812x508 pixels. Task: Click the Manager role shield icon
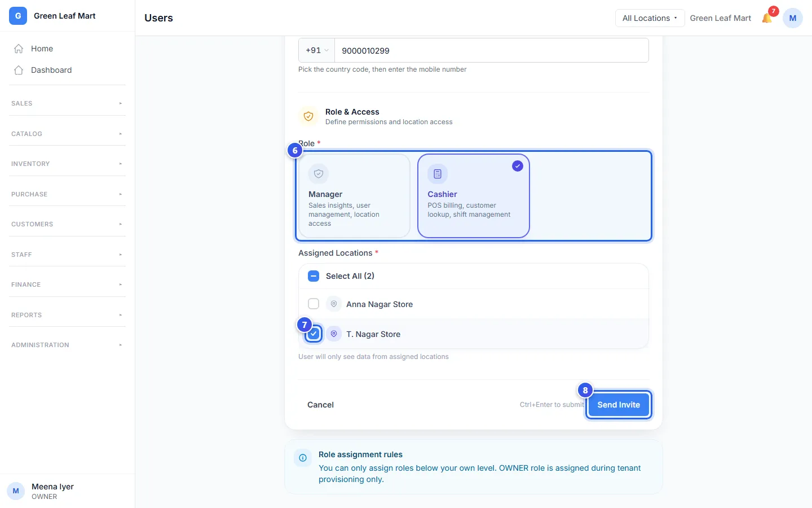click(319, 174)
